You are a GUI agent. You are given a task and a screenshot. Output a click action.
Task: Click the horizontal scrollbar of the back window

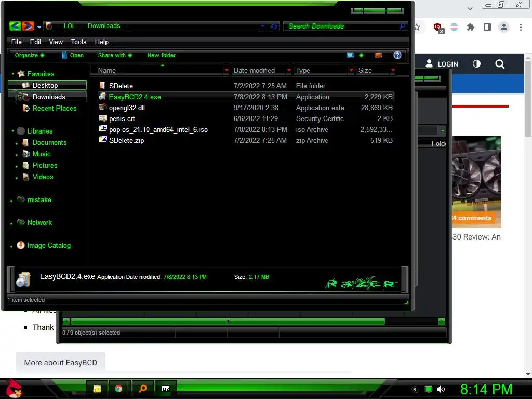[x=228, y=321]
